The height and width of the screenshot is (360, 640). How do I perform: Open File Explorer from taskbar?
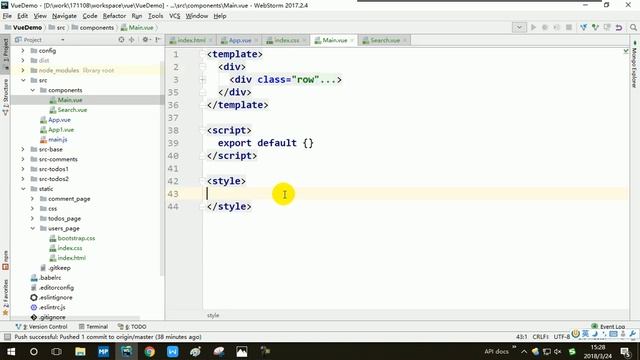(x=80, y=351)
